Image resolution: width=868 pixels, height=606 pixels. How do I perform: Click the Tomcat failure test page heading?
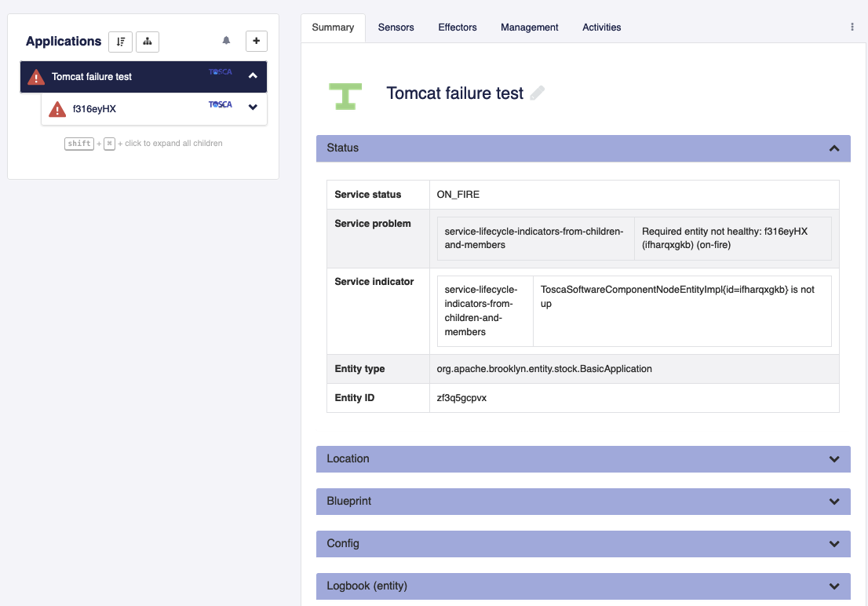pyautogui.click(x=454, y=93)
